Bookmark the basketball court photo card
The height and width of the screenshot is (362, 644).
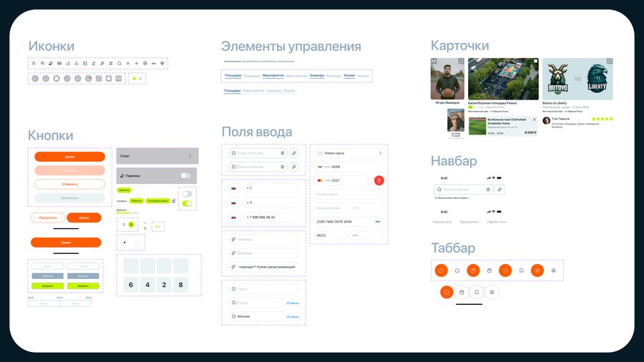pos(535,61)
